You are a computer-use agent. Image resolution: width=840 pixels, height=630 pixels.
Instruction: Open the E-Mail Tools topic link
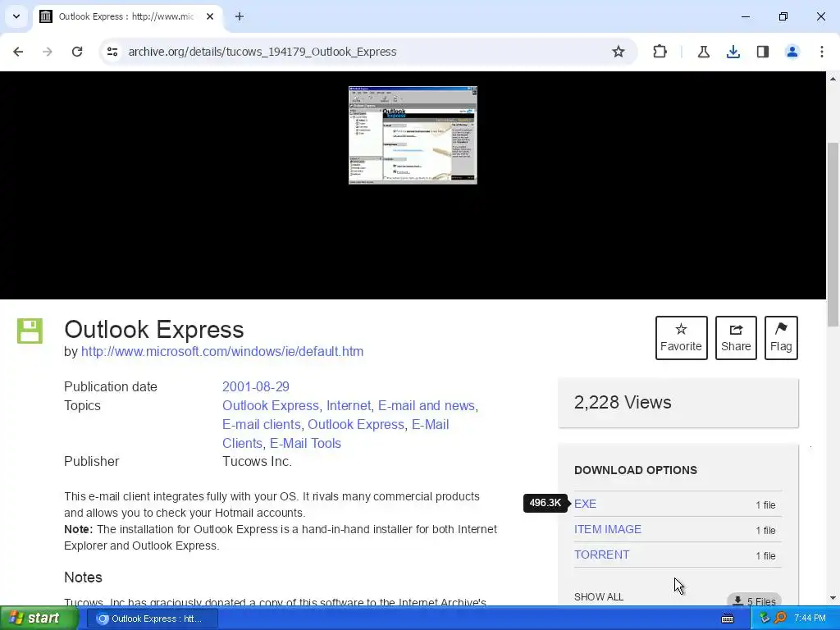(x=305, y=443)
